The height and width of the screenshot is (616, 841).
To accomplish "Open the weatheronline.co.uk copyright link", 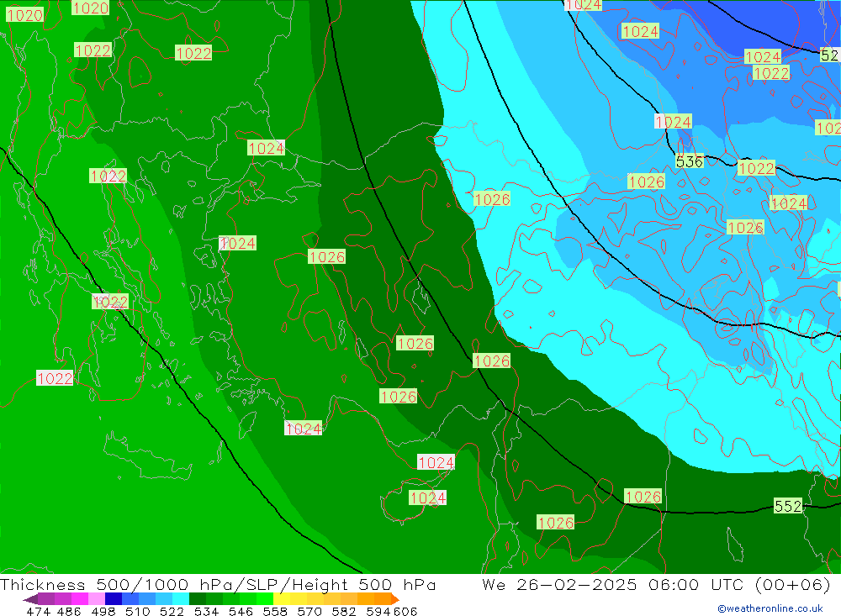I will click(x=770, y=608).
